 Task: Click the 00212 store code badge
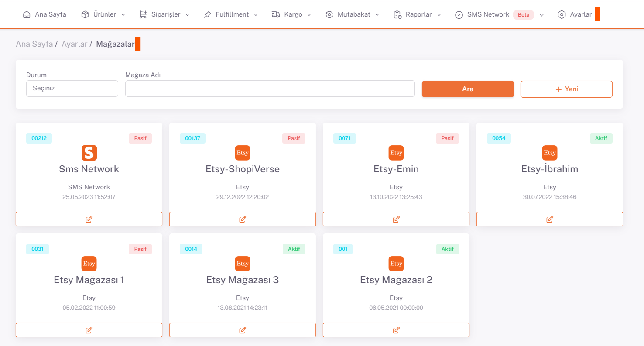(x=39, y=138)
